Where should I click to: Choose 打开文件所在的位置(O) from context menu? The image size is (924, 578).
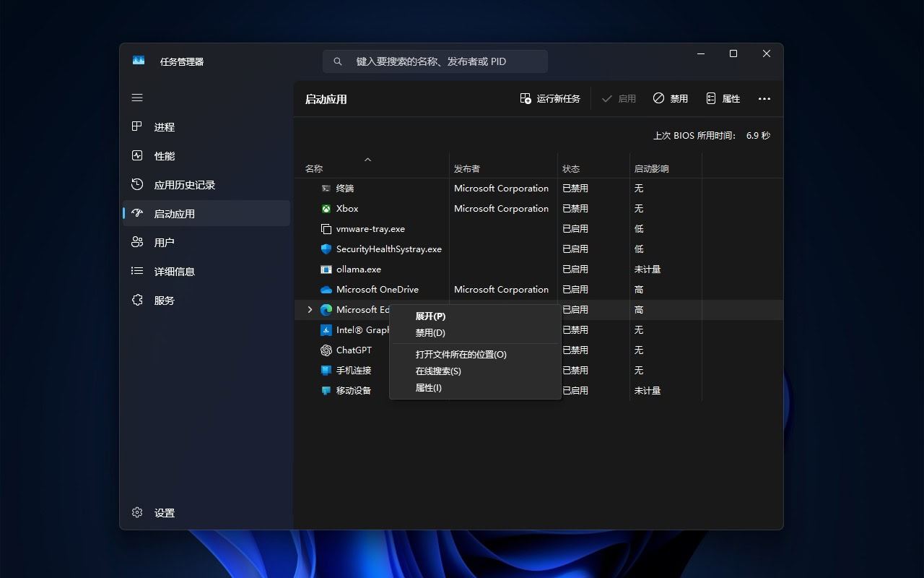click(461, 354)
